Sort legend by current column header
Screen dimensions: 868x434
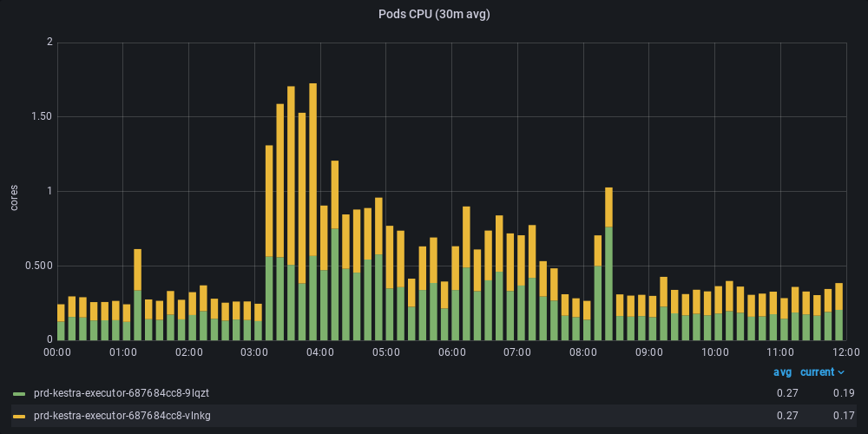(817, 372)
